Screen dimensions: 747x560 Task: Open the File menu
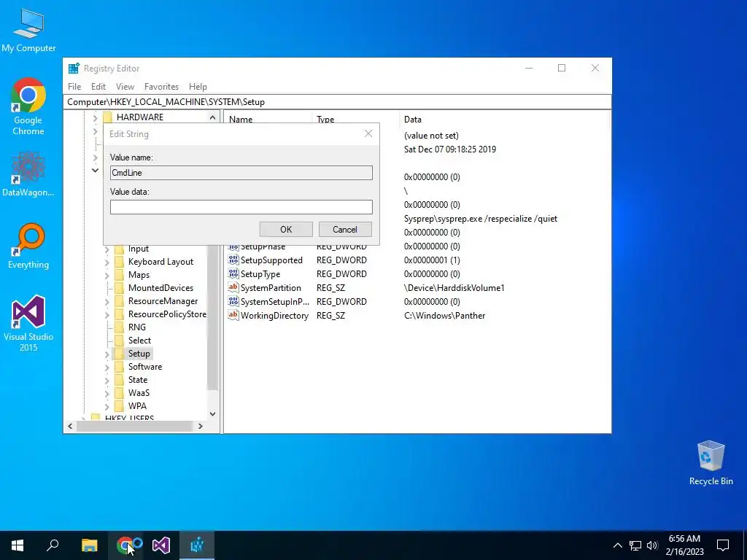74,87
